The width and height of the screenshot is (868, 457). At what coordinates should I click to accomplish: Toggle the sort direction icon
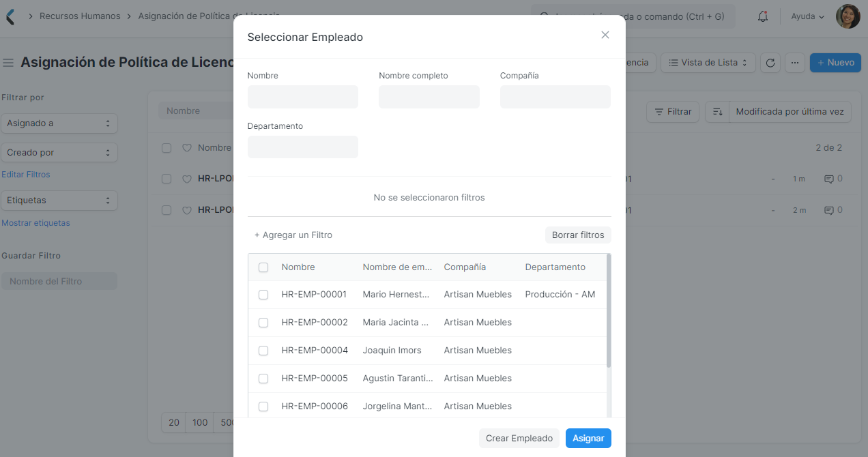(717, 112)
